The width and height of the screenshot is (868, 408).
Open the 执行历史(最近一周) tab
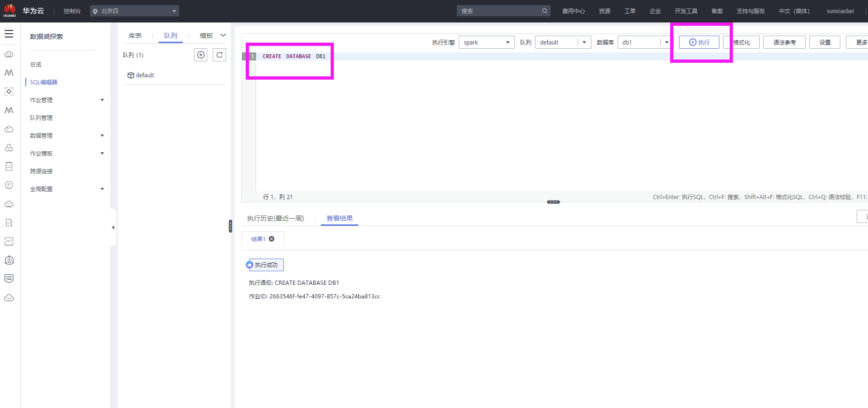point(276,218)
